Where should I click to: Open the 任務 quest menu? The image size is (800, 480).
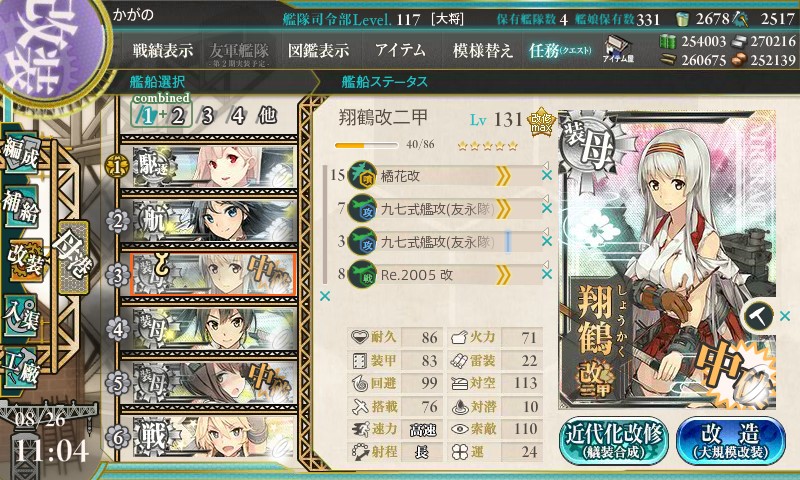(x=560, y=50)
